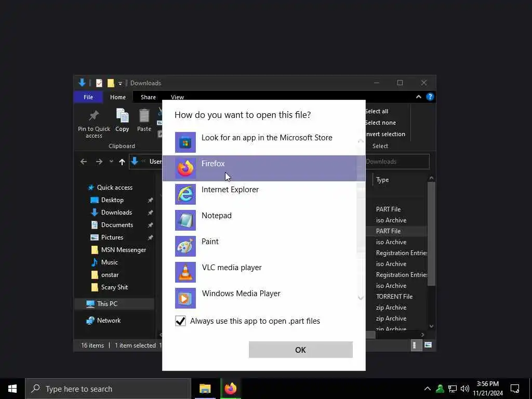
Task: Sort by the Type column header
Action: (x=382, y=180)
